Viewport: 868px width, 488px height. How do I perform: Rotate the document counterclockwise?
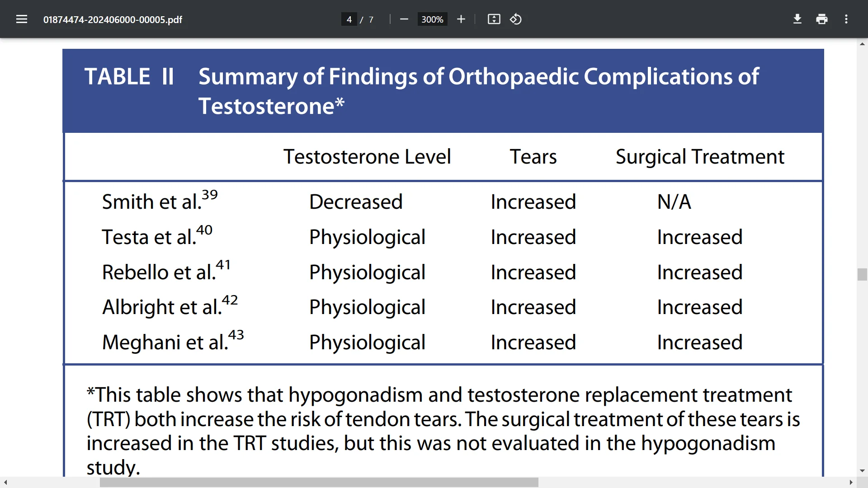[x=516, y=19]
